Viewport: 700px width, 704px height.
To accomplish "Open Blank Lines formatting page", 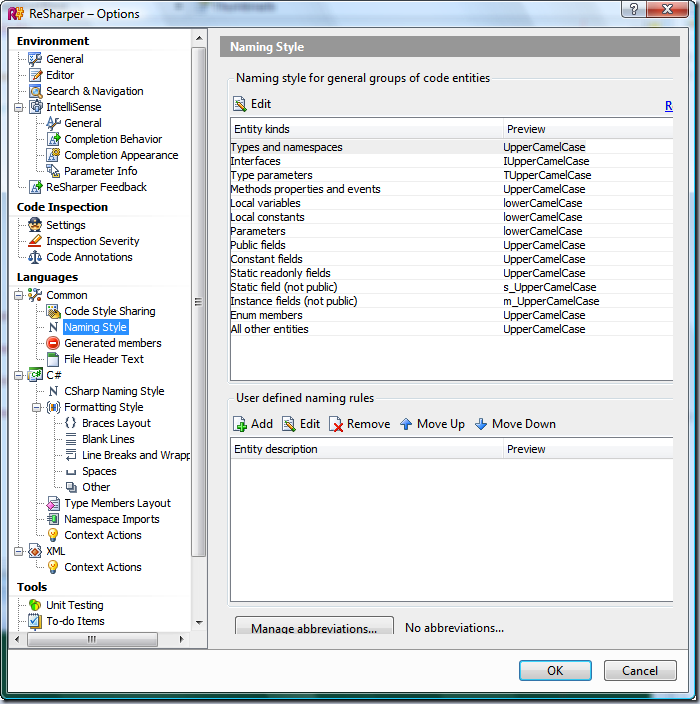I will pyautogui.click(x=108, y=439).
